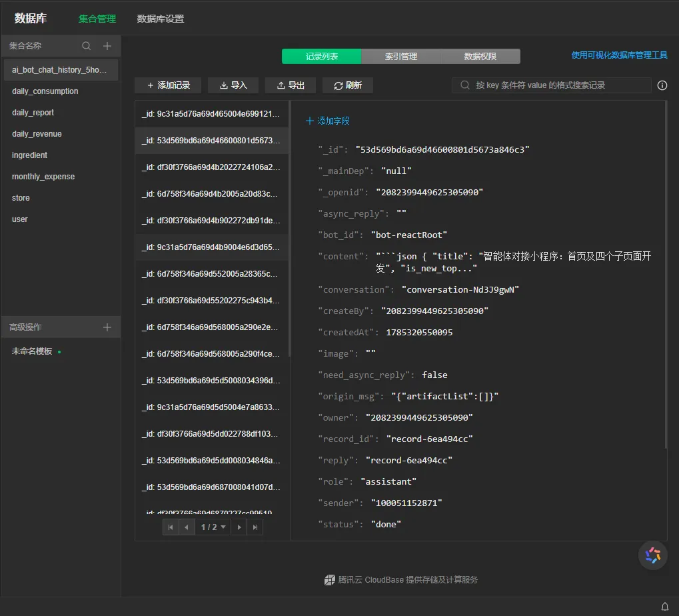
Task: Add a new advanced operation template
Action: pyautogui.click(x=107, y=327)
